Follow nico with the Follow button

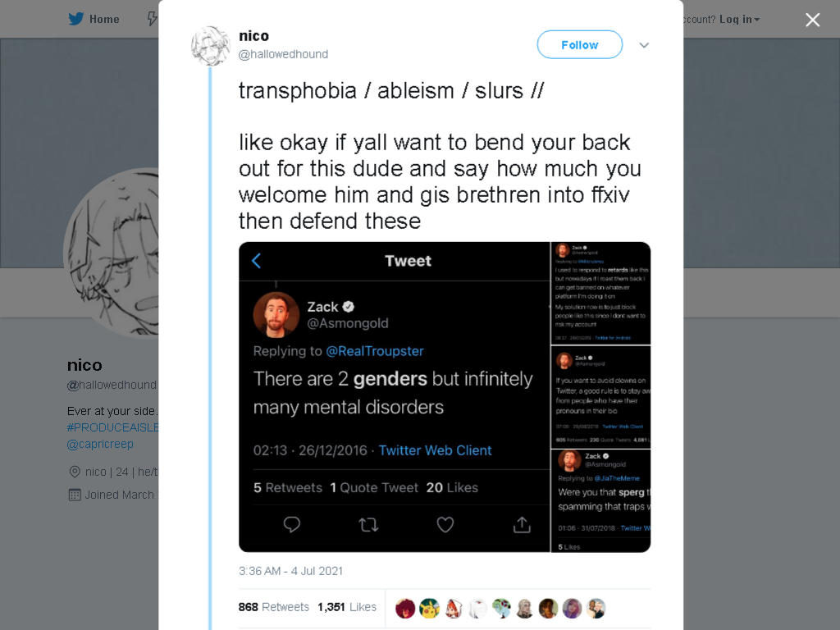tap(580, 45)
